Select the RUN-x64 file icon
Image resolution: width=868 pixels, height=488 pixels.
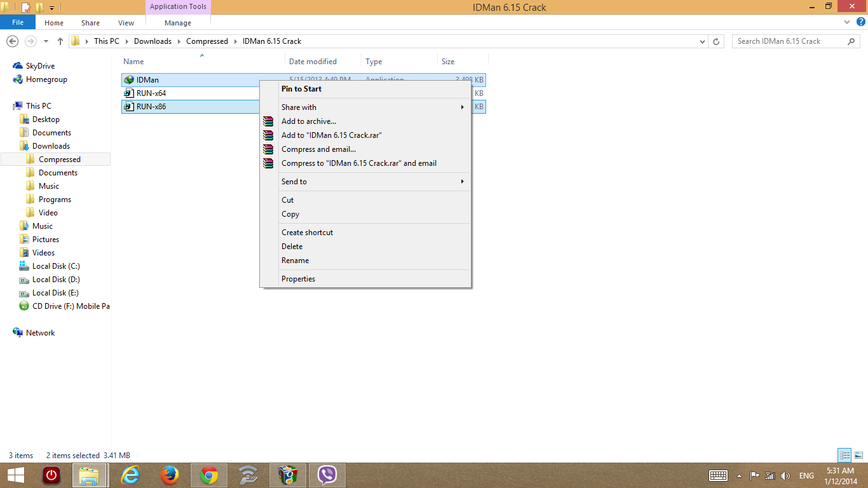pyautogui.click(x=129, y=93)
